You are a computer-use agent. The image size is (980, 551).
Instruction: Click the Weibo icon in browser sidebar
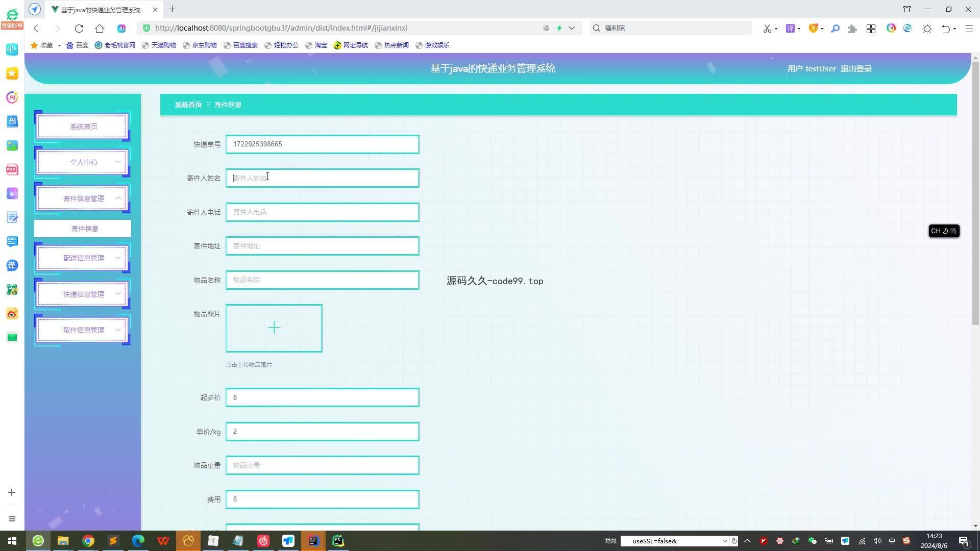click(x=12, y=314)
